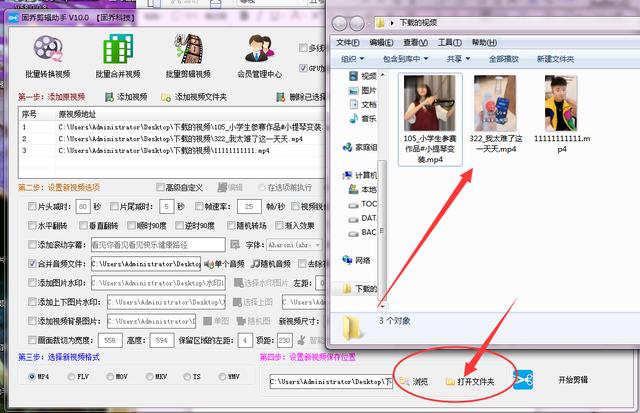Screen dimensions: 640x413
Task: Open the 批量转换视频 tool icon
Action: 48,49
